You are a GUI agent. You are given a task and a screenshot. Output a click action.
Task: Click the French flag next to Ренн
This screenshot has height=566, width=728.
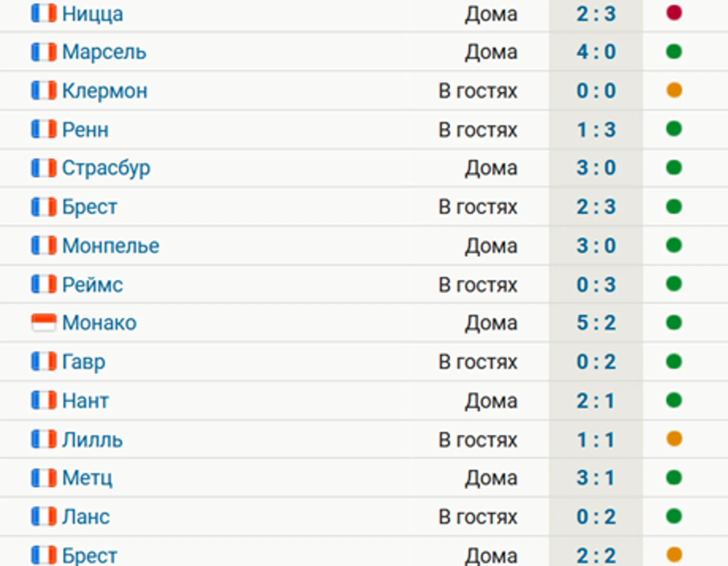pyautogui.click(x=44, y=129)
